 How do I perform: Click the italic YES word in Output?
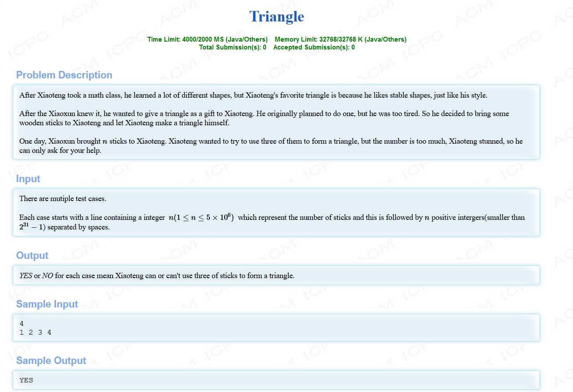[26, 275]
